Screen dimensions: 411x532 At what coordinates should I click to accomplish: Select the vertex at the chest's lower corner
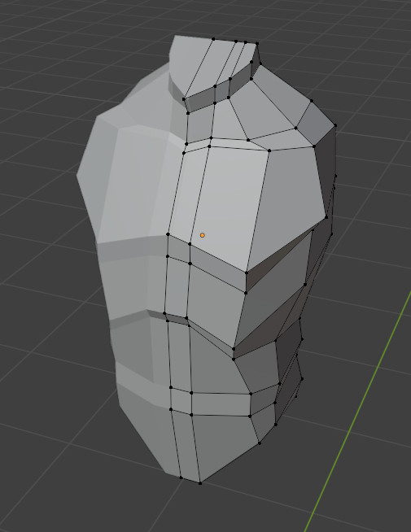click(x=247, y=273)
